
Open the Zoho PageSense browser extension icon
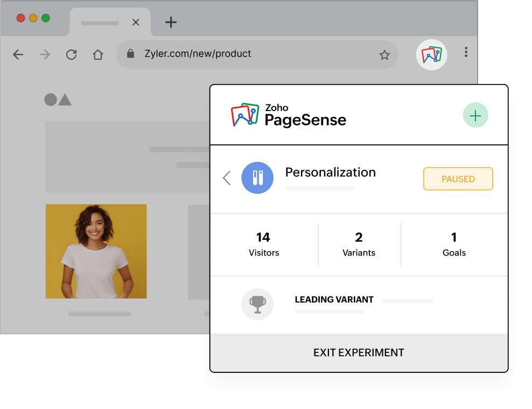431,54
